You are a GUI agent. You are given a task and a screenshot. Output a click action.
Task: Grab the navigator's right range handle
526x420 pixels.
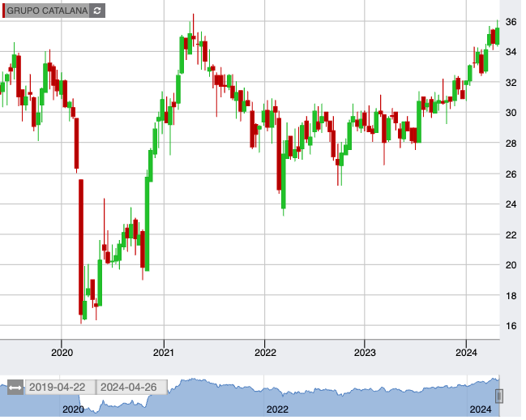(498, 396)
